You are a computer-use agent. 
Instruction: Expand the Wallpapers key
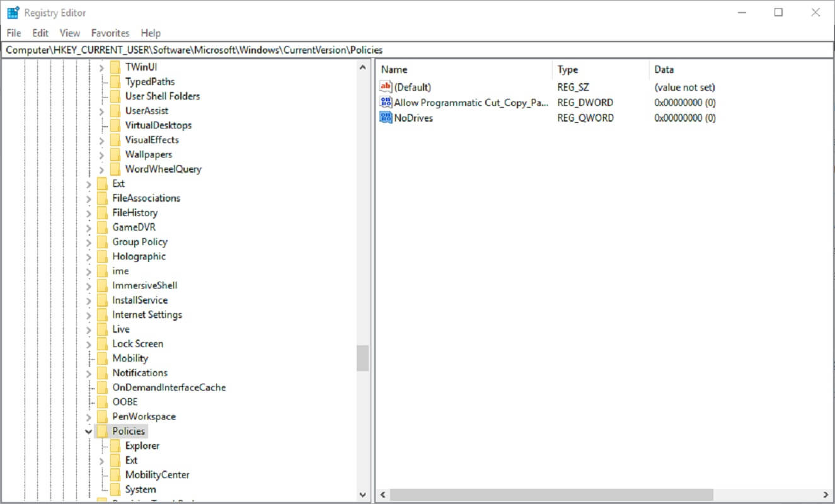coord(101,154)
